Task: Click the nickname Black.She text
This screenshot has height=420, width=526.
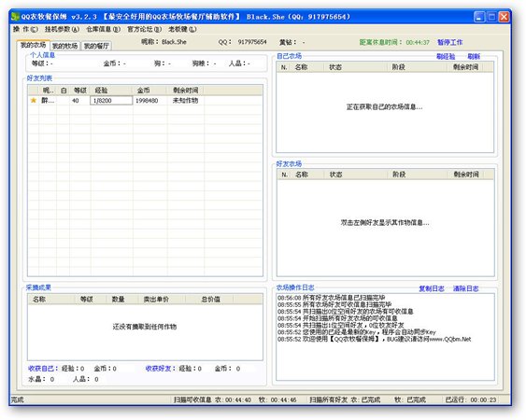Action: 174,42
